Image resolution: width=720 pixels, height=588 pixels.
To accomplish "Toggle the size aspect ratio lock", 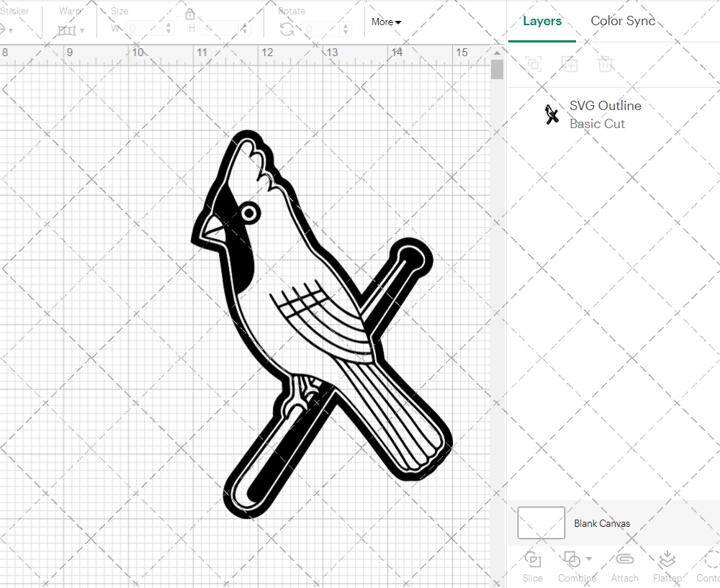I will [190, 14].
